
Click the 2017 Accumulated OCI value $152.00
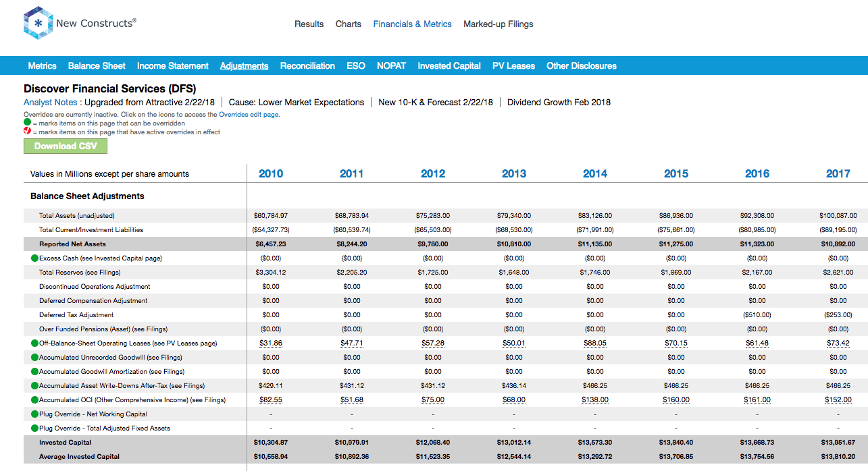click(838, 400)
